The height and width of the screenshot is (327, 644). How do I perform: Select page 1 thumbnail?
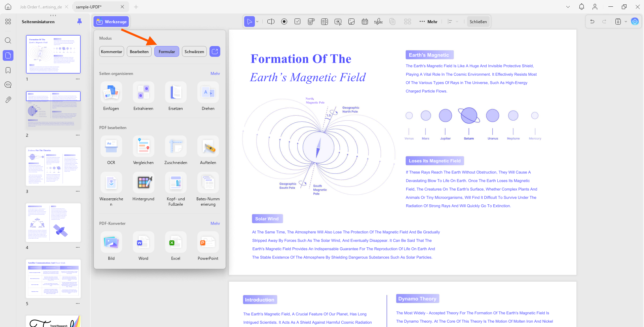(53, 54)
